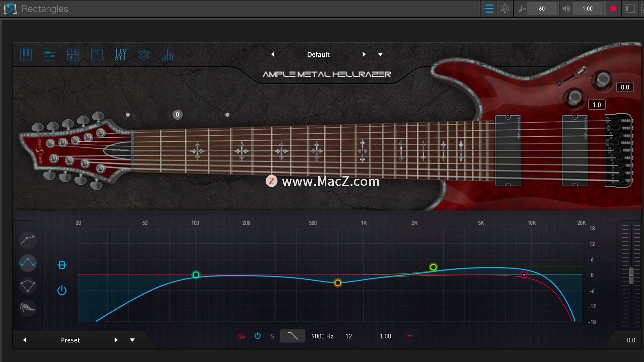
Task: Select the orange EQ node near 700 Hz
Action: [338, 283]
